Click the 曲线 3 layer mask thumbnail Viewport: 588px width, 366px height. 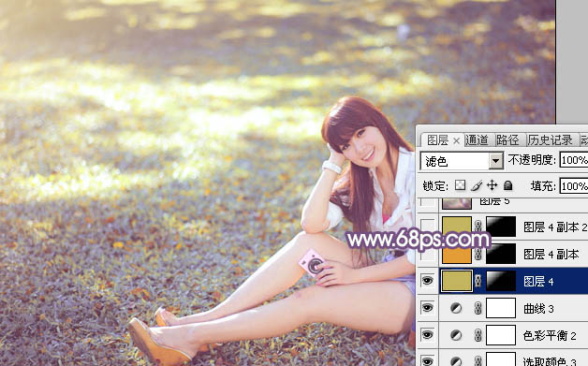501,308
